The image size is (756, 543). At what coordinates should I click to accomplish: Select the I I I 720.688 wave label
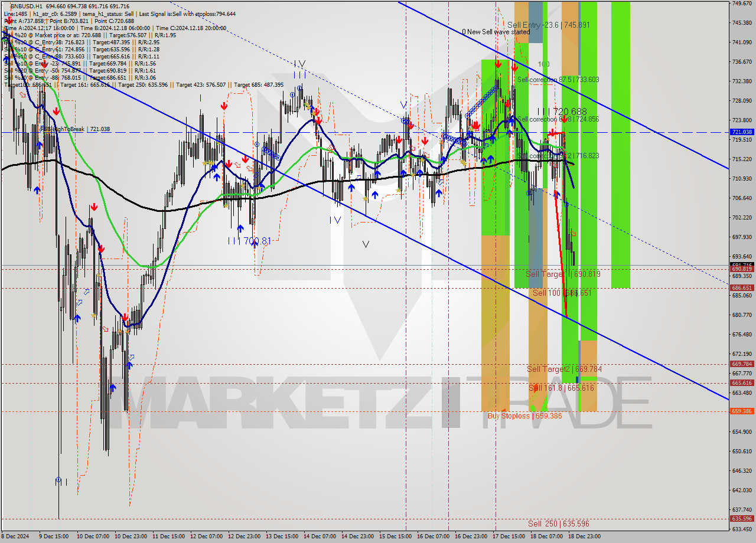(x=562, y=112)
